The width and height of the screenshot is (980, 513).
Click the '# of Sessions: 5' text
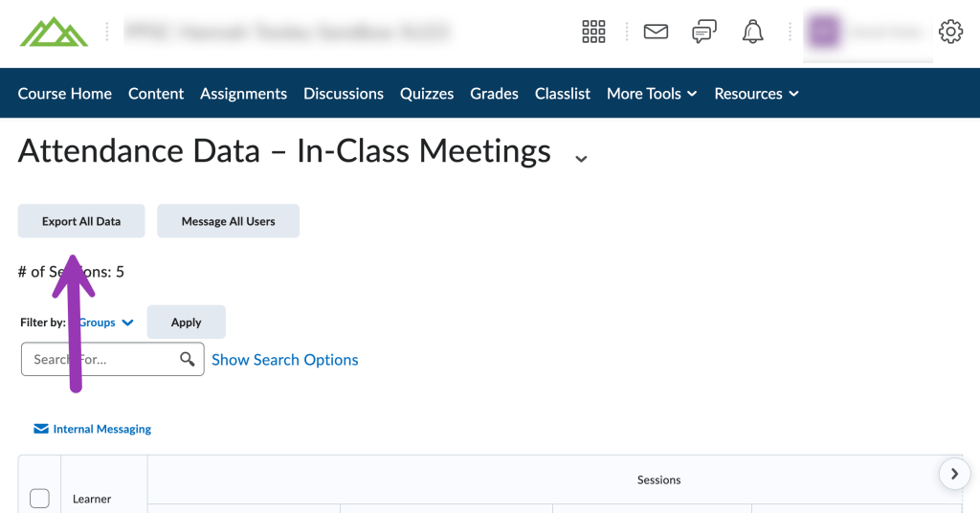pos(71,271)
